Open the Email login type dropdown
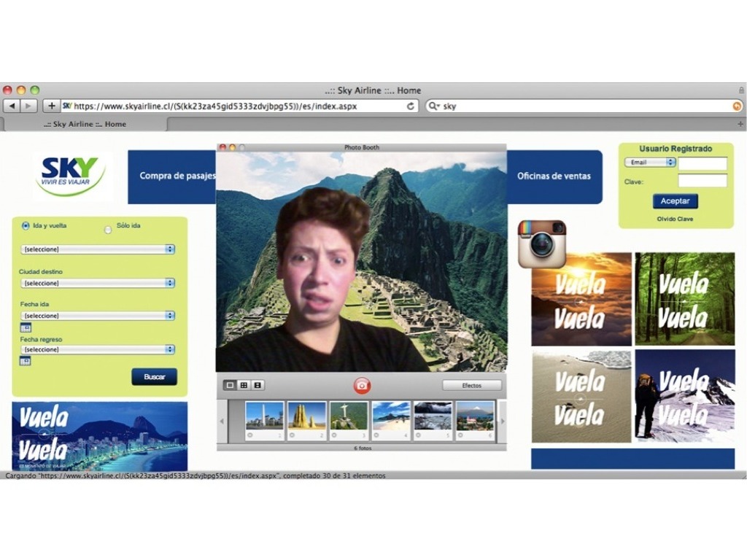 (649, 163)
